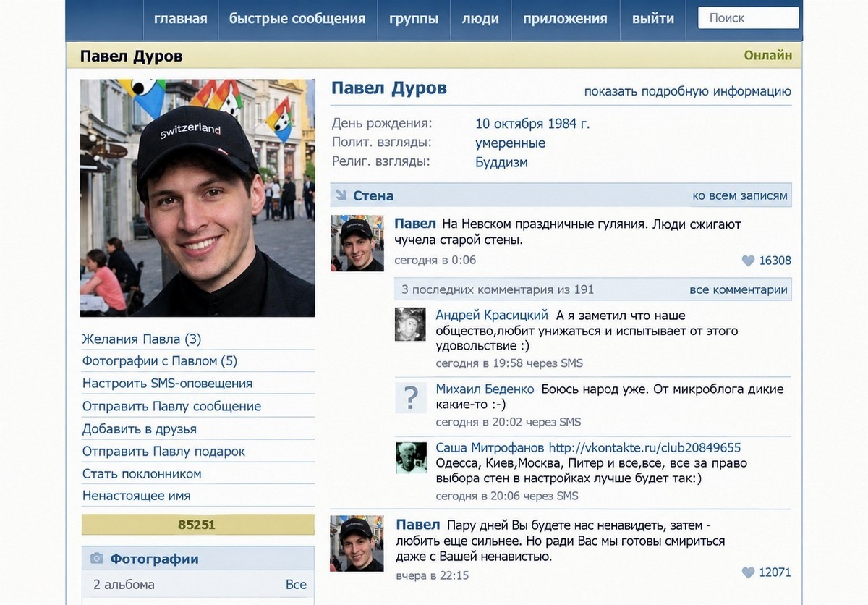Open the группы menu item
868x605 pixels.
(414, 19)
